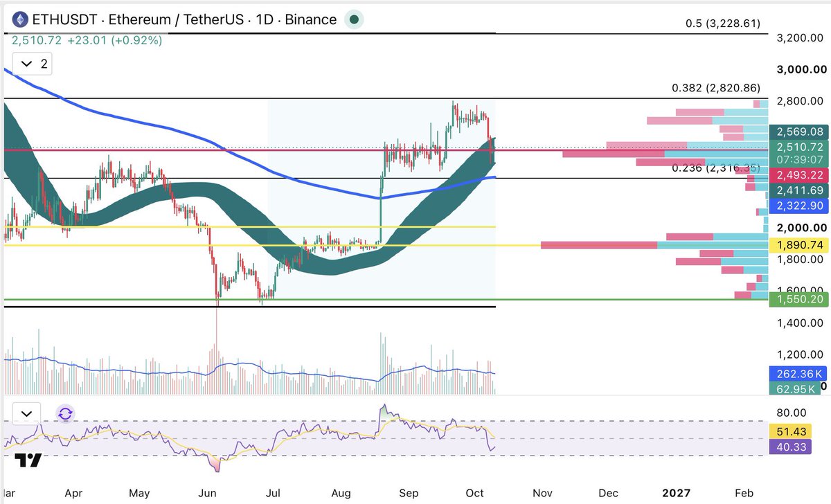
Task: Click the Apr label on the time axis
Action: coord(73,493)
